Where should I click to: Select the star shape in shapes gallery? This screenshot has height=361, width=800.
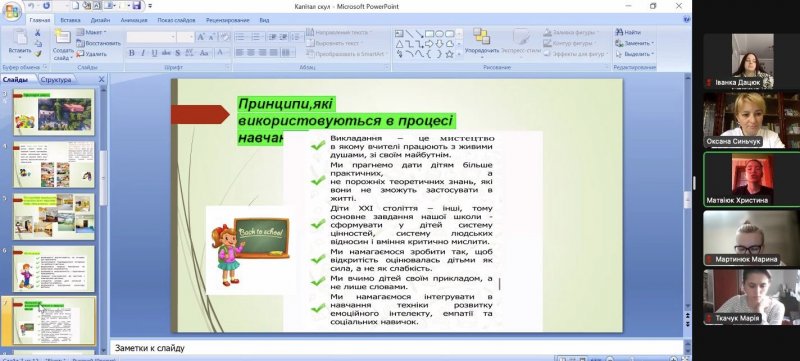click(x=449, y=54)
